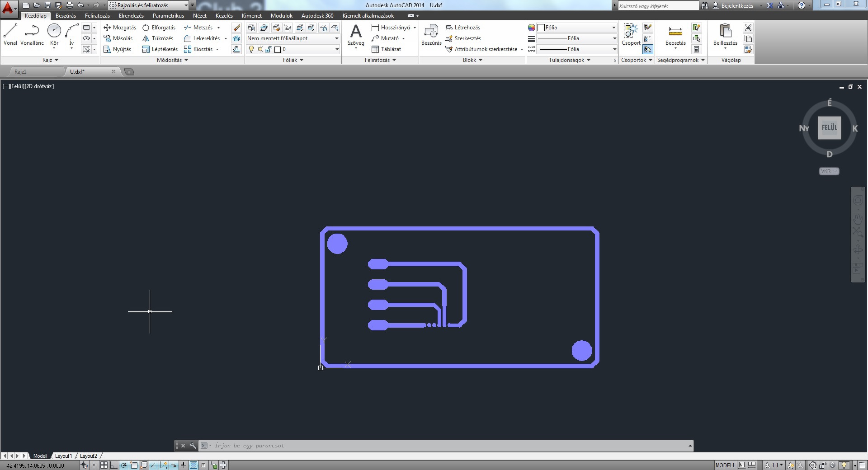This screenshot has height=470, width=868.
Task: Toggle grid display in status bar
Action: click(104, 465)
